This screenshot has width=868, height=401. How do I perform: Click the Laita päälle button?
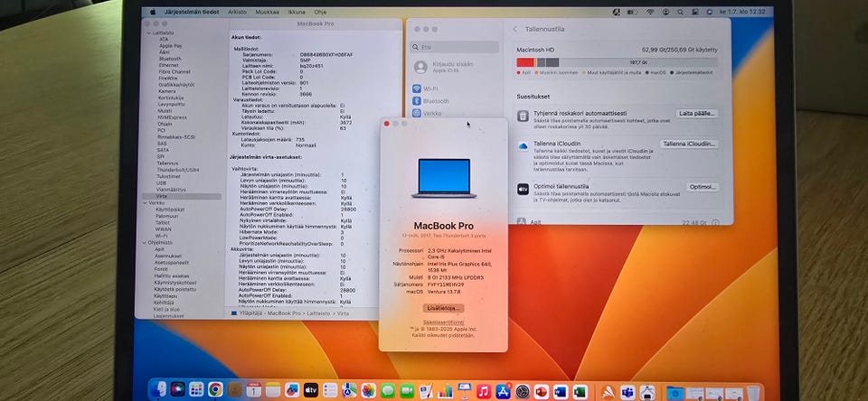tap(697, 114)
